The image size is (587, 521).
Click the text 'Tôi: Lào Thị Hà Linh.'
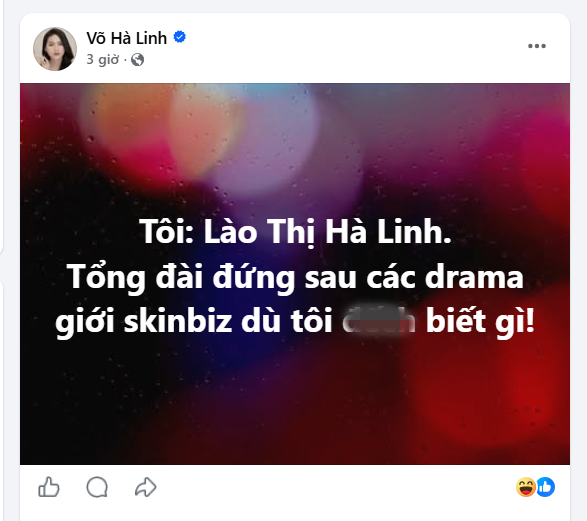[x=295, y=232]
